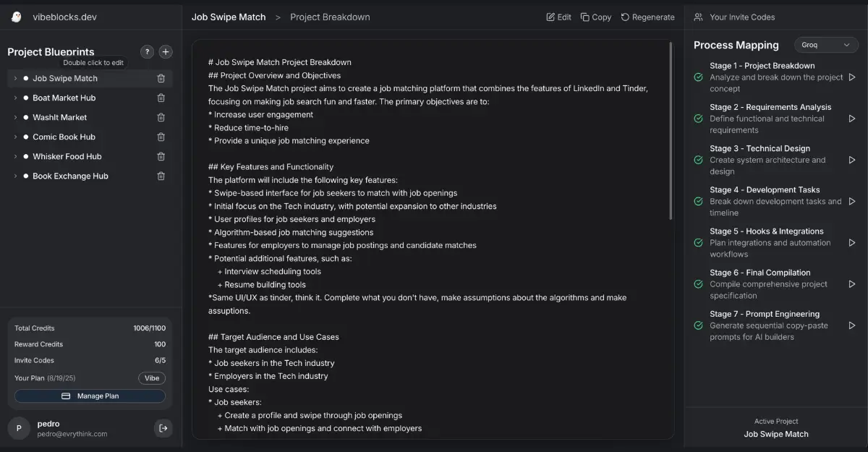Viewport: 868px width, 452px height.
Task: Click the vibeblocks.dev logo icon
Action: [17, 17]
